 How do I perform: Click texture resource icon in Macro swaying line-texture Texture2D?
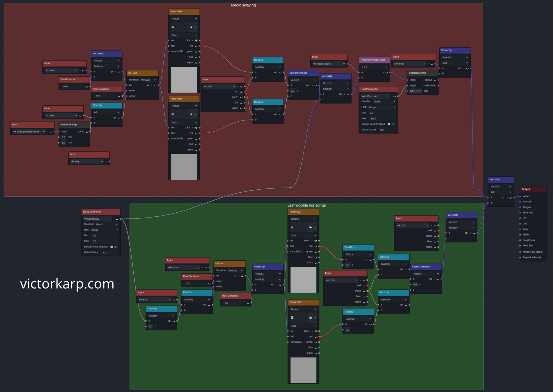tap(173, 27)
